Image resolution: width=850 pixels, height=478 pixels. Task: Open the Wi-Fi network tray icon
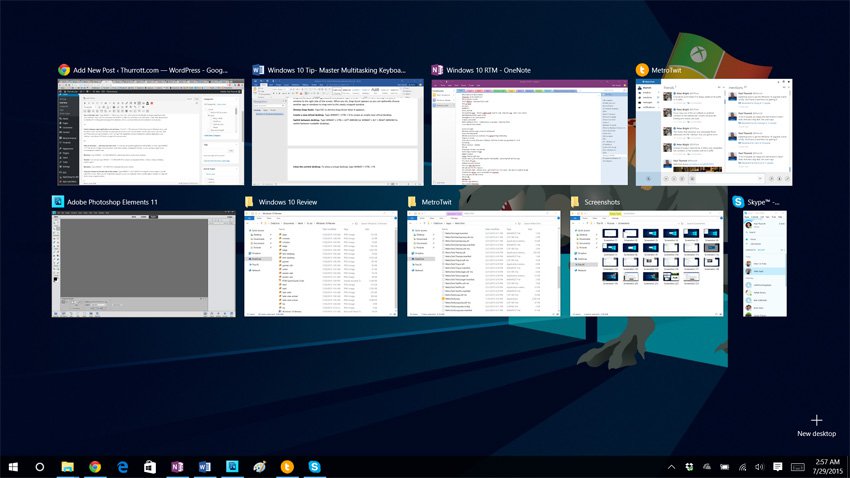click(742, 467)
